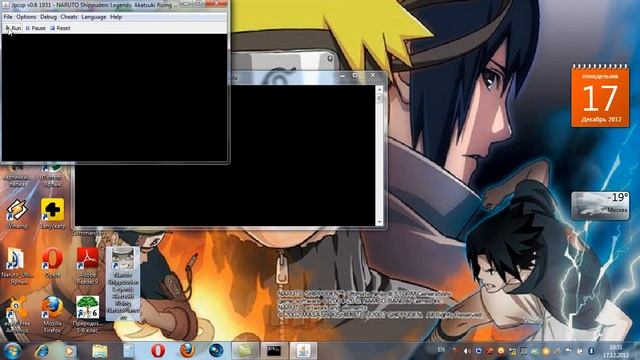Open the Cheats menu in Jpcsp

click(x=69, y=17)
